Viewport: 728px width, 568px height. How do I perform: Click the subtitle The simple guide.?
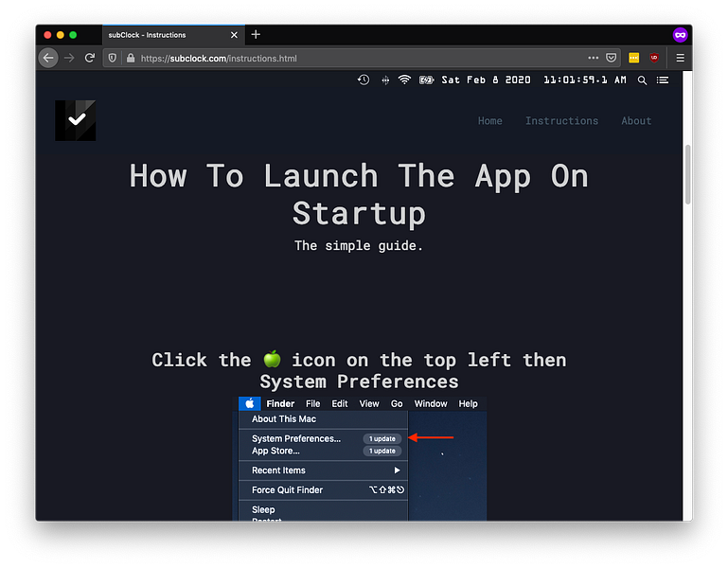359,245
